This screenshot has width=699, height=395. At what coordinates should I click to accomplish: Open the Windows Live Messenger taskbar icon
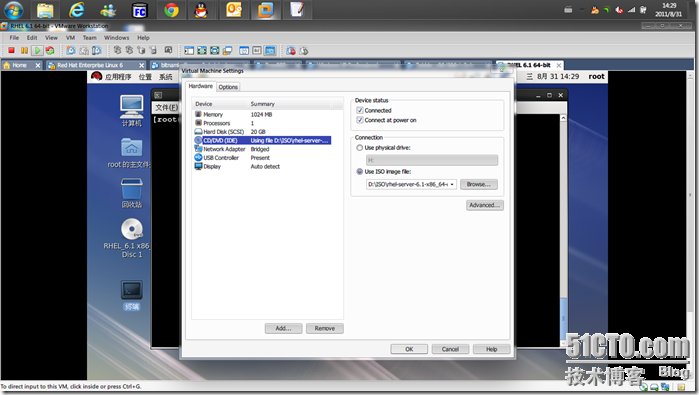point(108,10)
